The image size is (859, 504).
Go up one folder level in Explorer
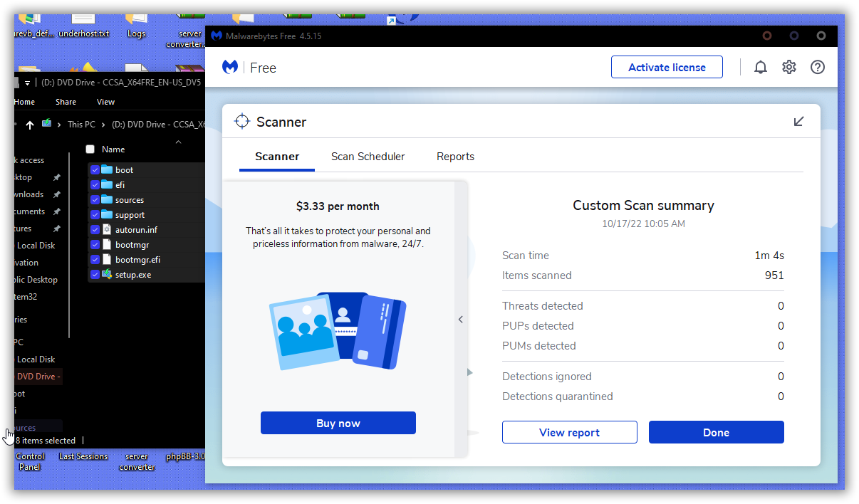[29, 125]
